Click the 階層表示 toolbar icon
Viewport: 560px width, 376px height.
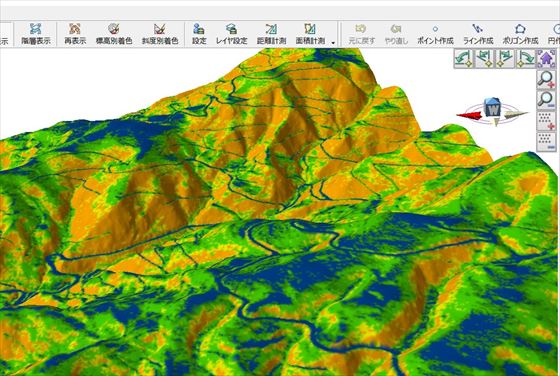[x=35, y=34]
